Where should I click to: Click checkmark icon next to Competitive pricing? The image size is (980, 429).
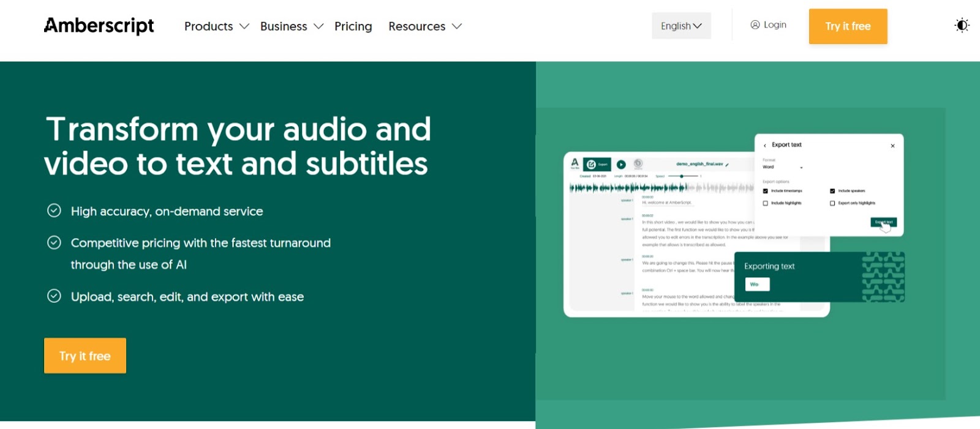point(54,242)
